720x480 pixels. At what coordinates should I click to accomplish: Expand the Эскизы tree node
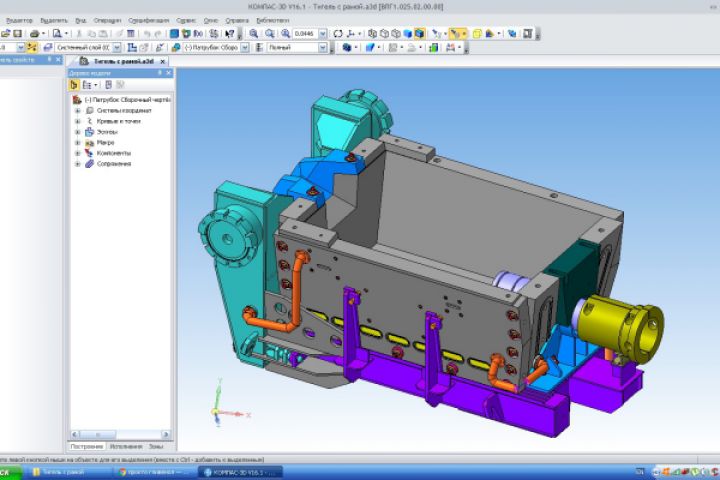(78, 132)
